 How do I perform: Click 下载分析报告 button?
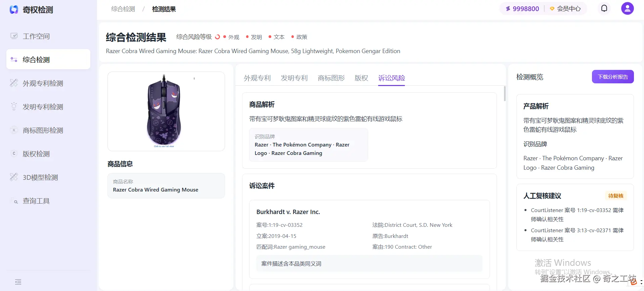click(613, 77)
